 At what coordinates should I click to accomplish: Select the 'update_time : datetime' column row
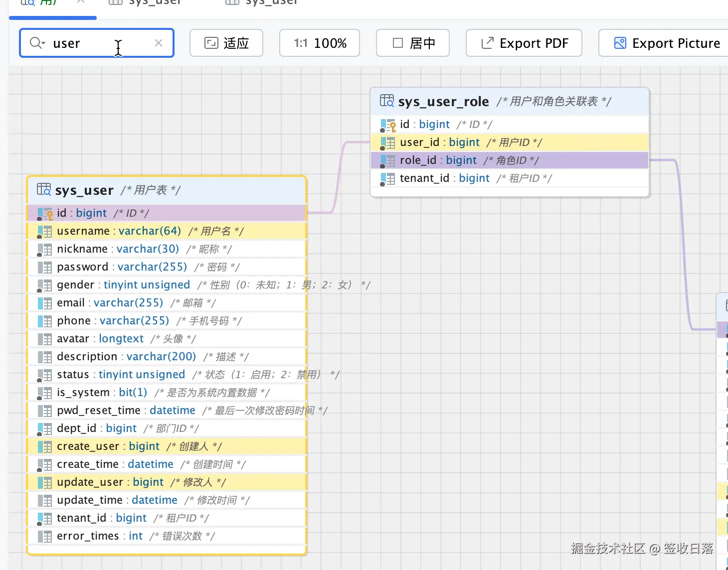point(167,500)
